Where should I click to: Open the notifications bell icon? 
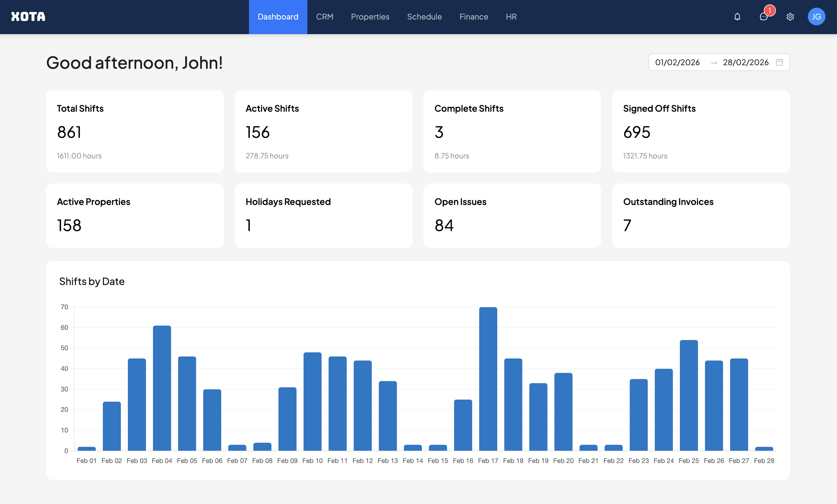(737, 17)
